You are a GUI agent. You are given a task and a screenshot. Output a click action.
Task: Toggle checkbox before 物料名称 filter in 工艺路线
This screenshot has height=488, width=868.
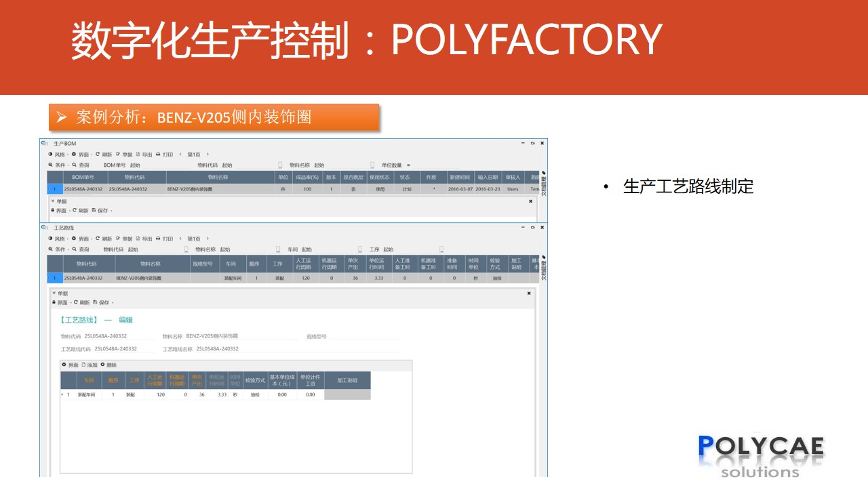pyautogui.click(x=186, y=249)
